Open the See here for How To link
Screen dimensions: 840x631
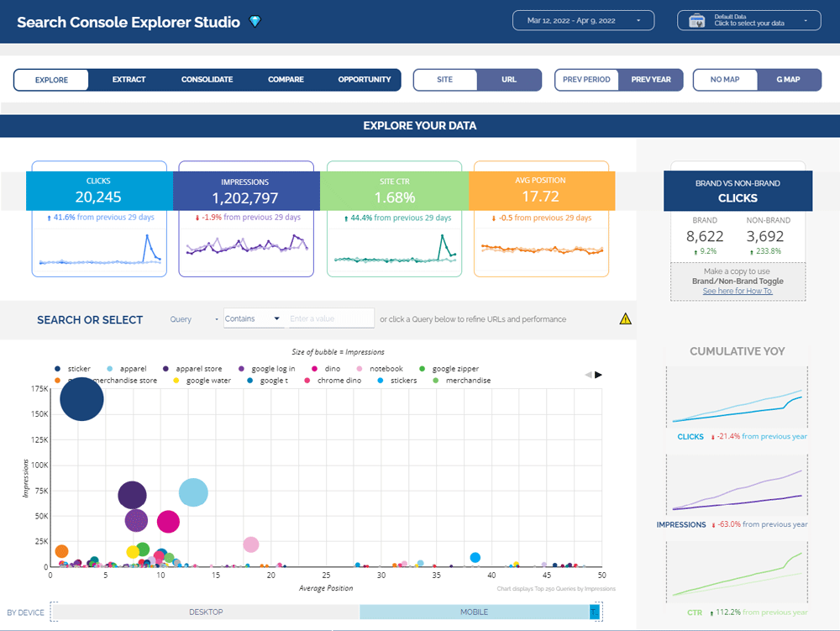coord(738,291)
